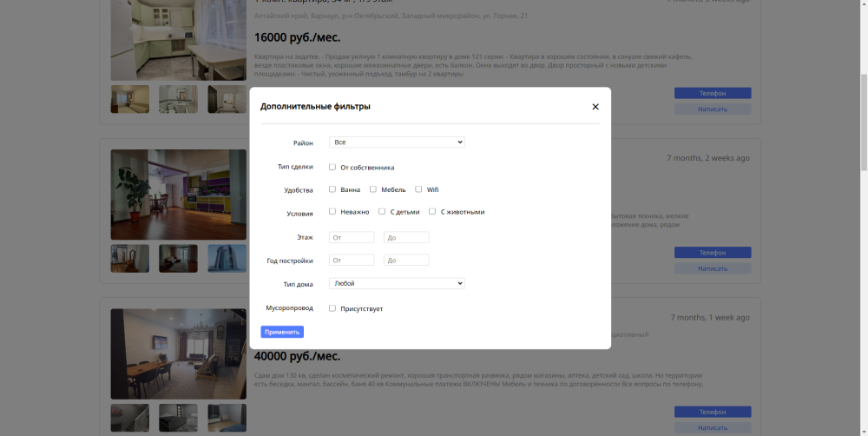The height and width of the screenshot is (436, 868).
Task: Click the Этаж До input field
Action: tap(406, 237)
